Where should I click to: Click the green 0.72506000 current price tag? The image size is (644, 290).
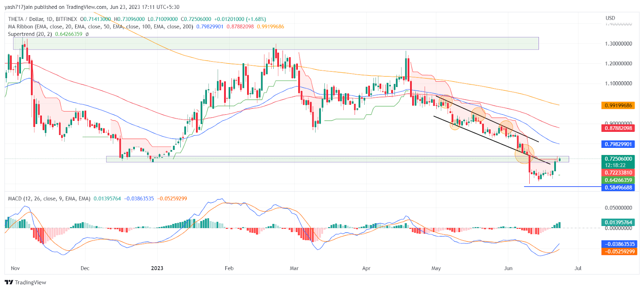(x=618, y=159)
